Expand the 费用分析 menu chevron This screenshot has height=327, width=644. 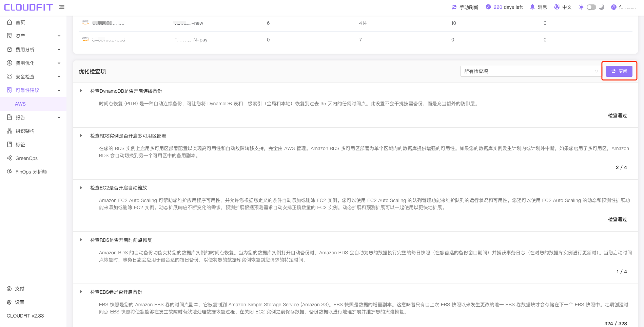click(59, 50)
